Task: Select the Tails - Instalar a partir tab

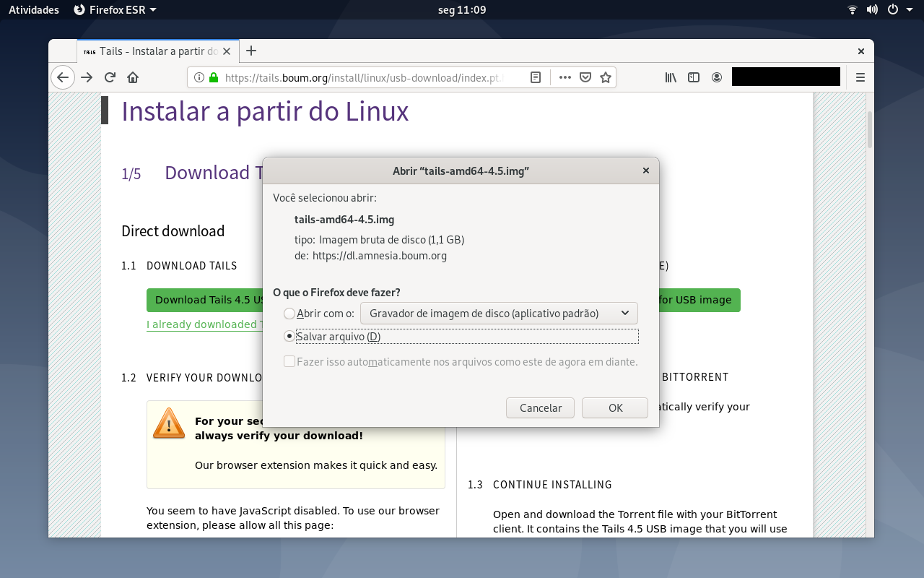Action: point(157,51)
